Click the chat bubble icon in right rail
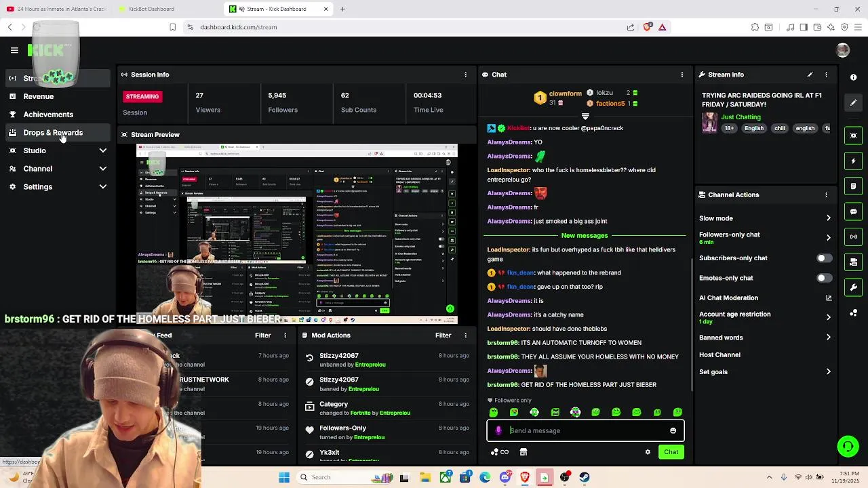 (854, 211)
